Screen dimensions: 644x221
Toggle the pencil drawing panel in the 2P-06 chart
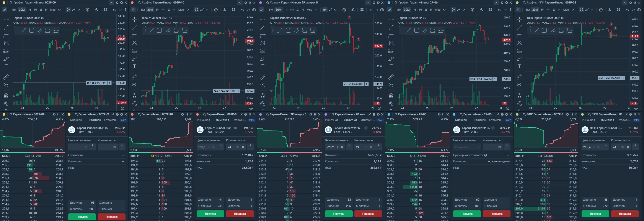point(390,10)
